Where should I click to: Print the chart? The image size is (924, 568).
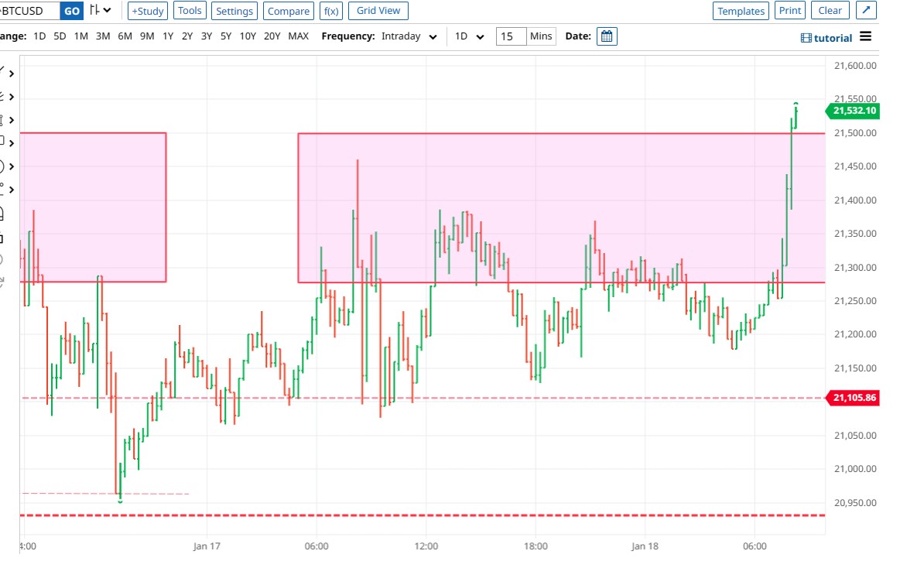coord(789,11)
